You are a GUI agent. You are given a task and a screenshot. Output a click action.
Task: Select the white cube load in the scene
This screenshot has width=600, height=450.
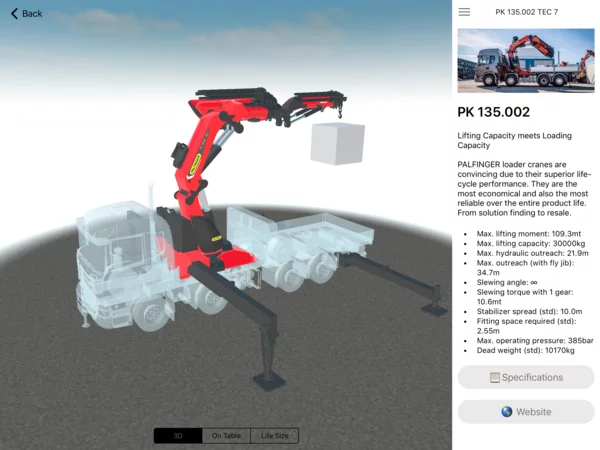pyautogui.click(x=337, y=143)
